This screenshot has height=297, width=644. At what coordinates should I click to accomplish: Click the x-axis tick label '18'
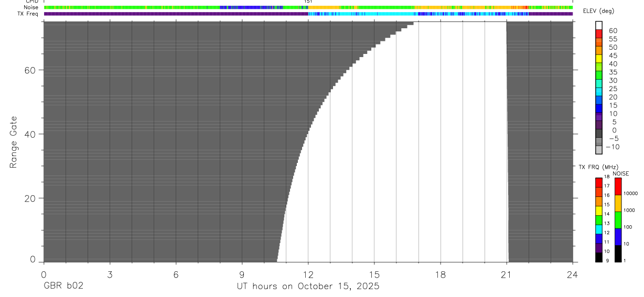[x=440, y=274]
